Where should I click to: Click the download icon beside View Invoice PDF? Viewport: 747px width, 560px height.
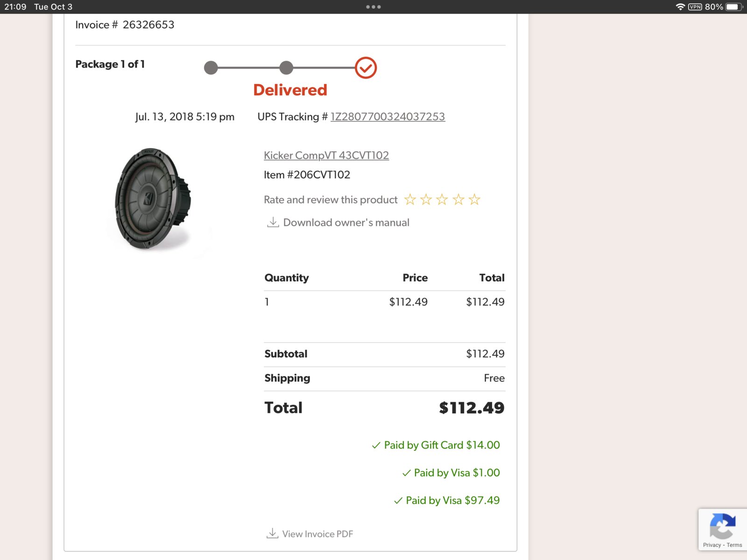click(x=272, y=533)
